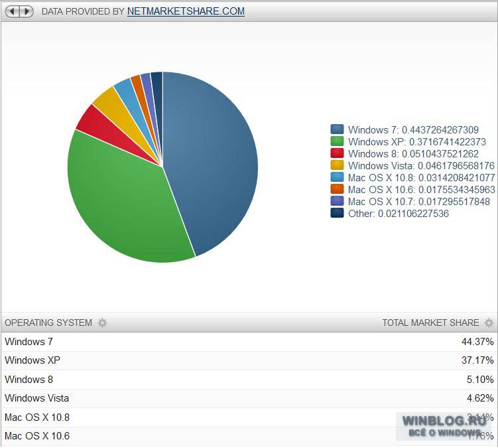Click legend text 'Mac OS X 10.7: 0.017295517848'
Screen dimensions: 498x448
coord(419,201)
